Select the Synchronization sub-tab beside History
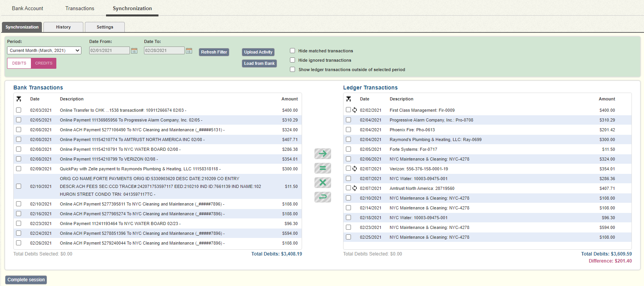Viewport: 644px width, 286px height. click(22, 27)
